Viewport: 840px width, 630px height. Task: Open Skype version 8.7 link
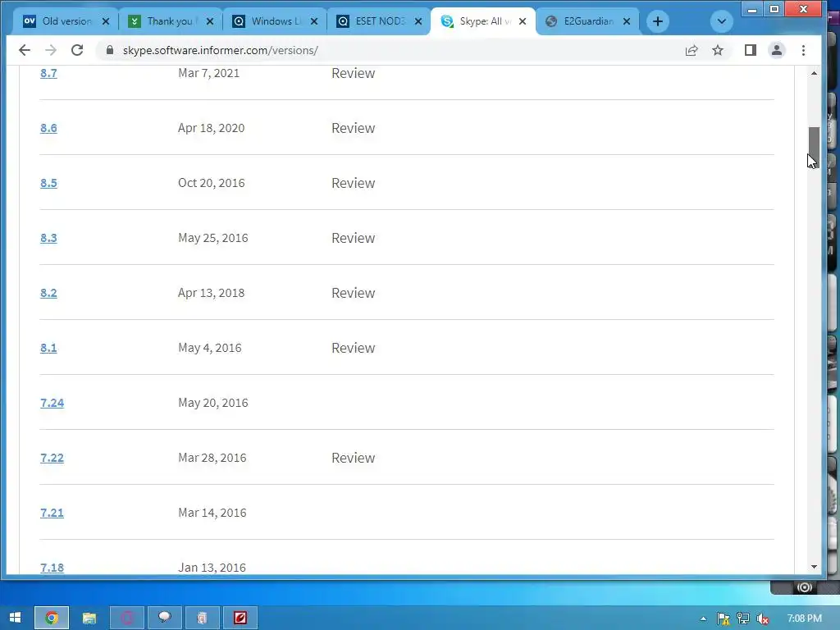click(x=48, y=73)
